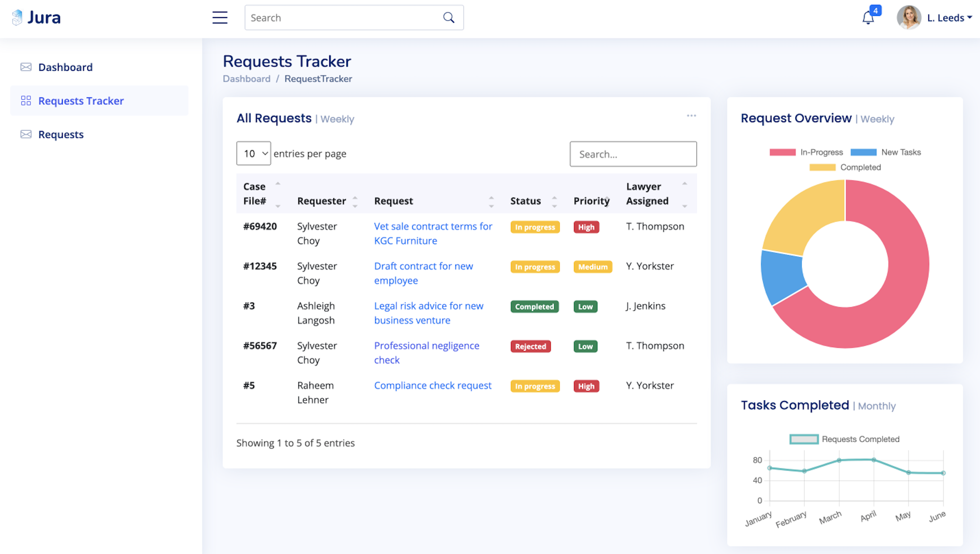Click the Jura logo icon
This screenshot has height=554, width=980.
point(17,17)
